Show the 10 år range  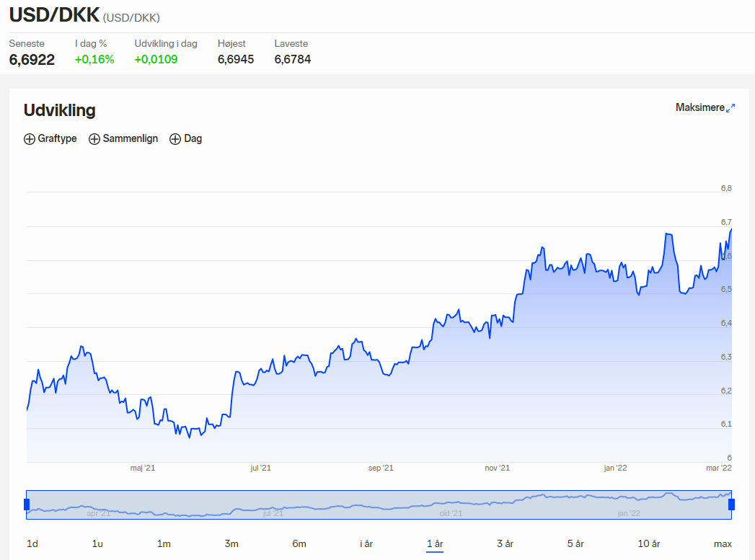(x=648, y=543)
